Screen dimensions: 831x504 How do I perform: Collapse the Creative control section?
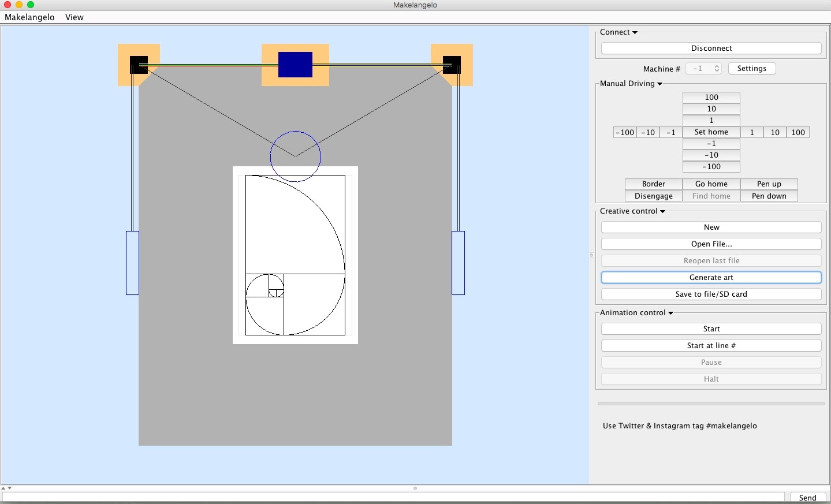click(662, 211)
